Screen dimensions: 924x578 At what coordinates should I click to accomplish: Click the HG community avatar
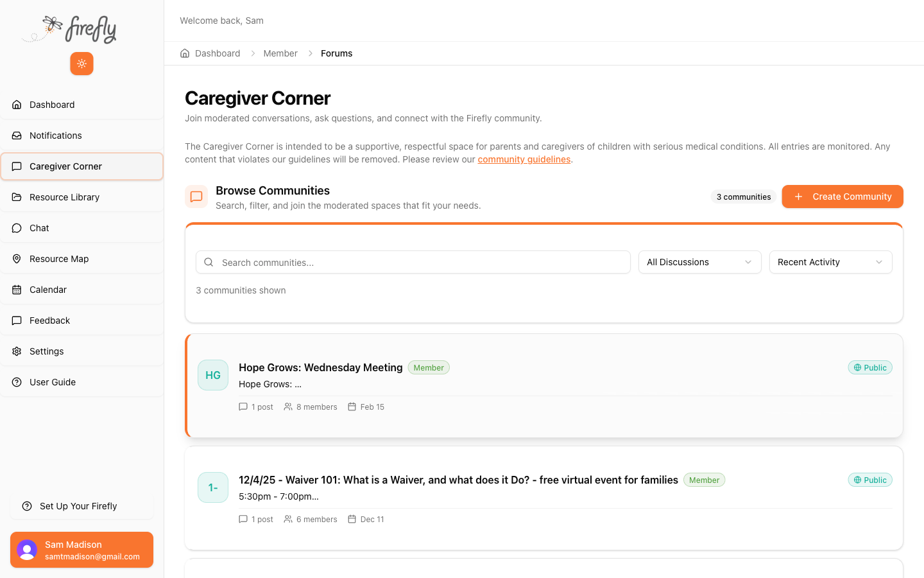[x=213, y=375]
